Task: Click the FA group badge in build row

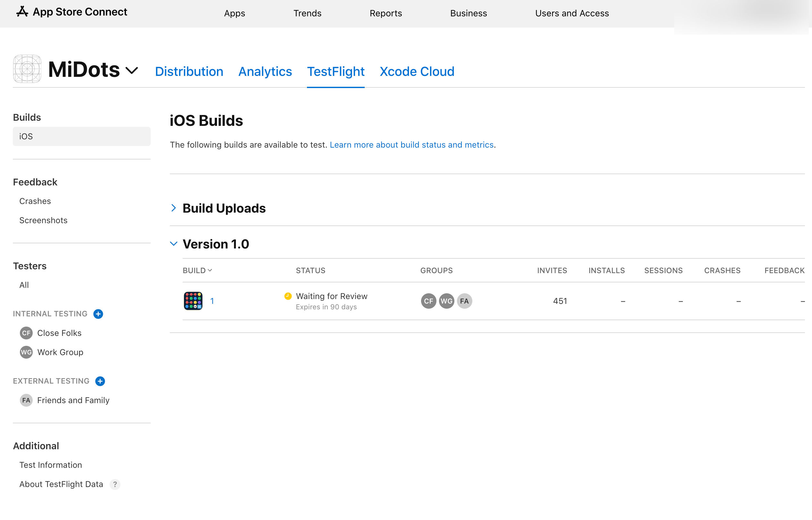Action: [465, 301]
